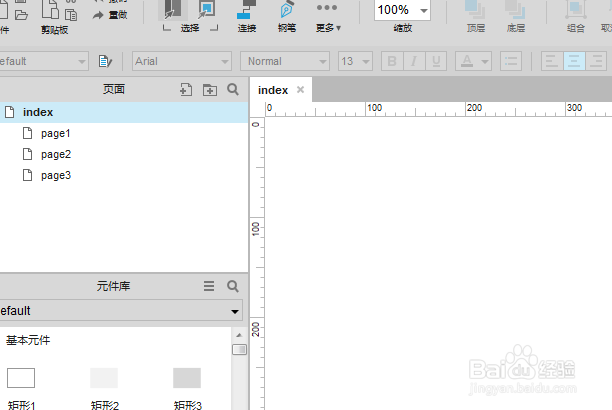This screenshot has width=612, height=410.
Task: Open the font color picker
Action: point(473,61)
